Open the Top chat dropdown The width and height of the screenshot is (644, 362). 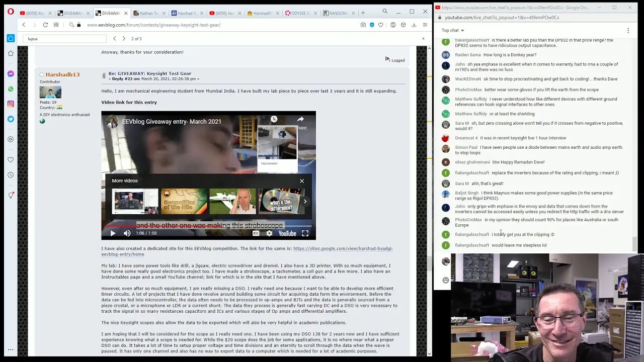point(453,31)
